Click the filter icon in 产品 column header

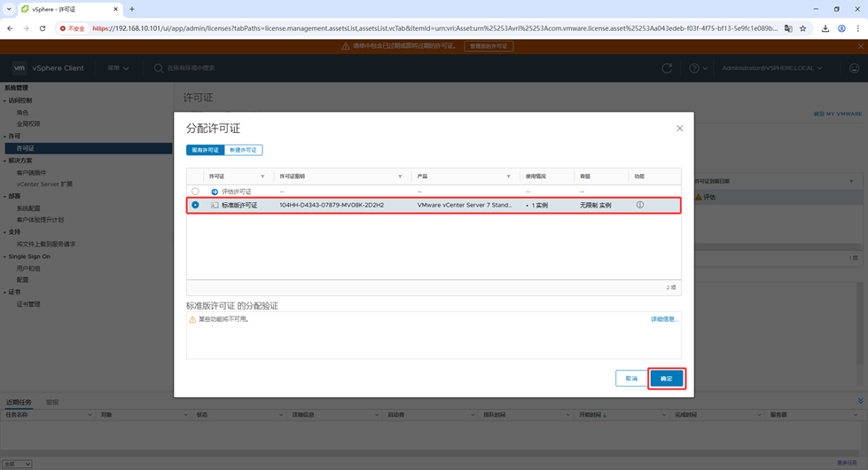point(509,176)
